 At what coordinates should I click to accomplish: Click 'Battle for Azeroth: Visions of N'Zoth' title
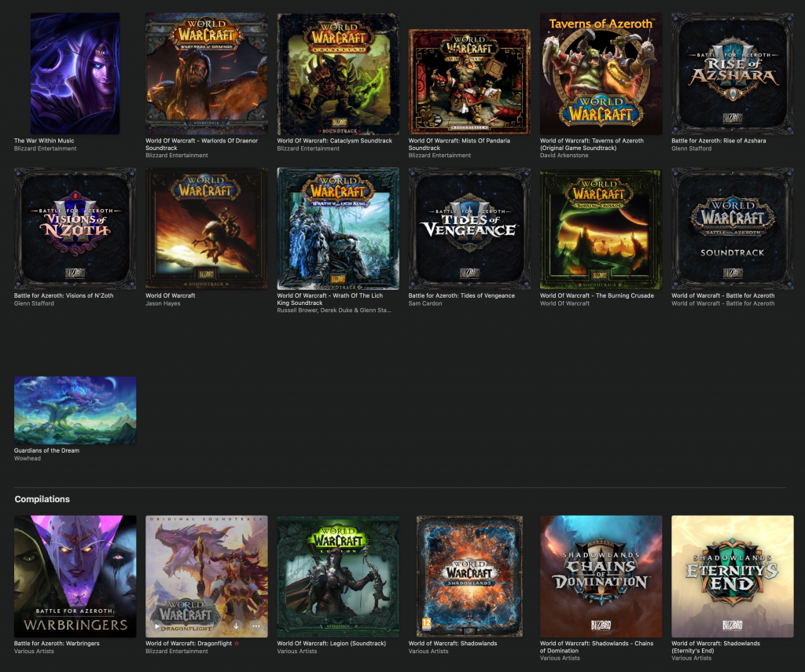click(x=64, y=296)
